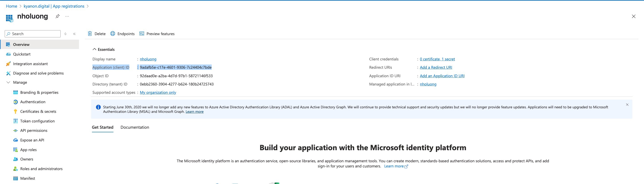Click the Expose an API cloud icon

(x=15, y=140)
